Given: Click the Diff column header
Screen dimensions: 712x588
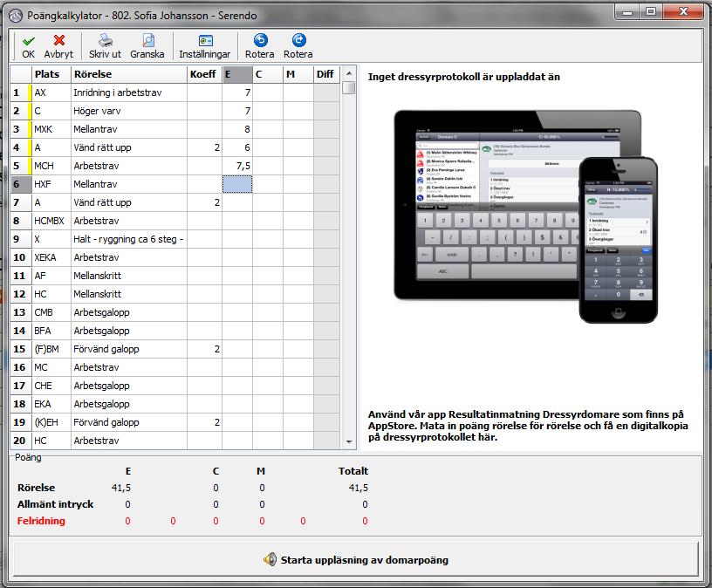Looking at the screenshot, I should [x=326, y=74].
